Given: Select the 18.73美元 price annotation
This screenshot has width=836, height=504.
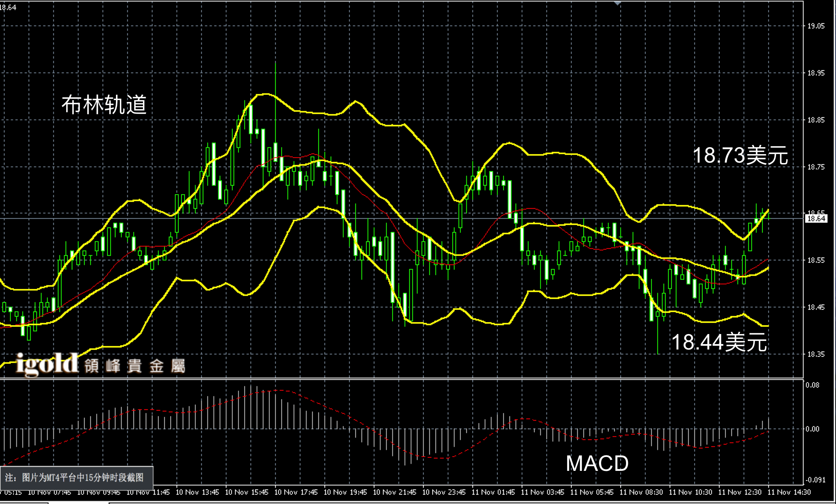Looking at the screenshot, I should tap(740, 156).
